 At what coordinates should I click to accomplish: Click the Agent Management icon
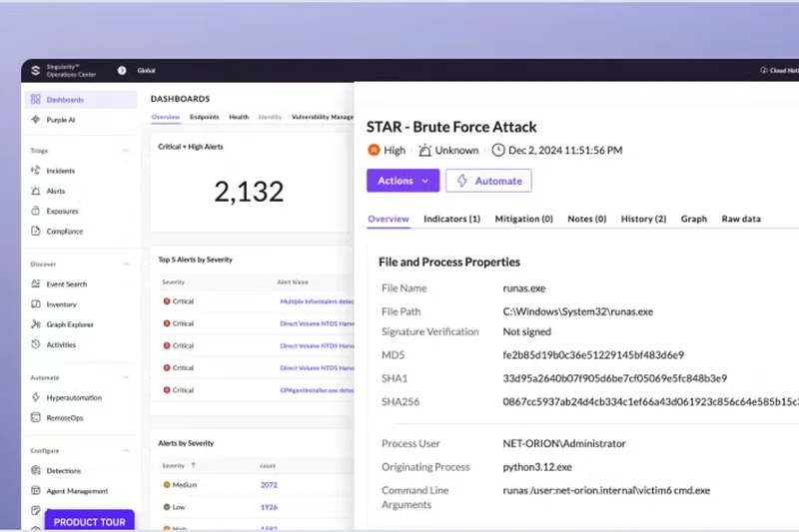coord(36,491)
